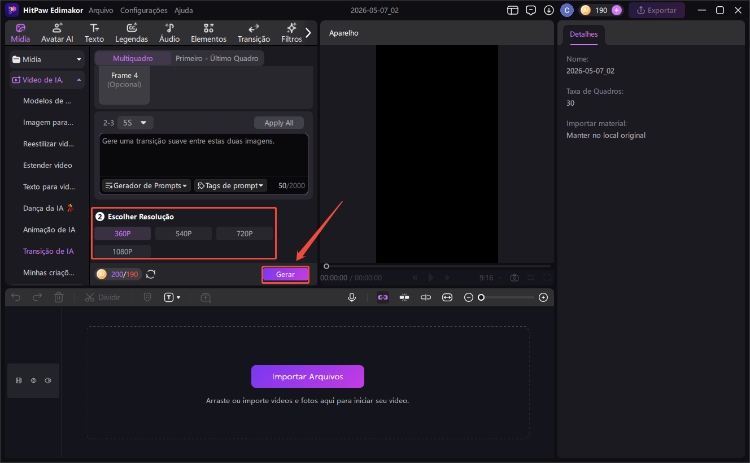This screenshot has height=463, width=750.
Task: Switch to the Multiquadro tab
Action: pos(132,58)
